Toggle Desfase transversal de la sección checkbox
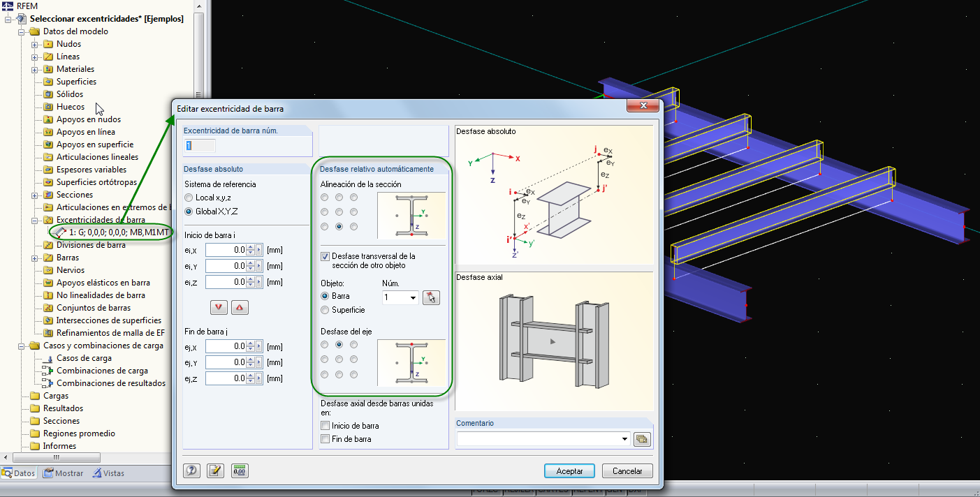The height and width of the screenshot is (497, 980). point(325,256)
